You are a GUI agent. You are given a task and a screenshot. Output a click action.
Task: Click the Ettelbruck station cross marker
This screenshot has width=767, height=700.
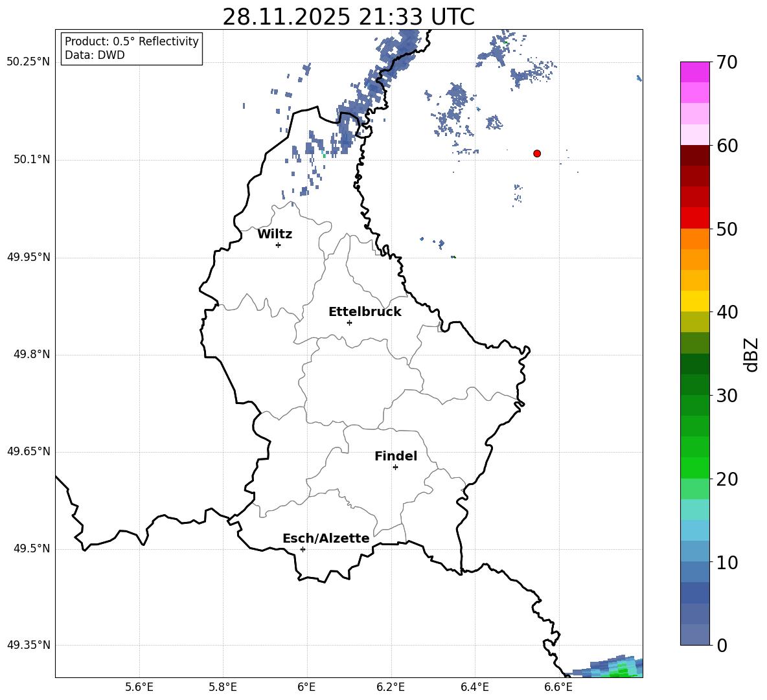coord(349,322)
